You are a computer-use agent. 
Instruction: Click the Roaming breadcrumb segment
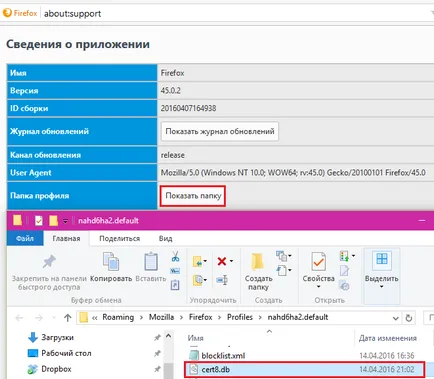118,317
